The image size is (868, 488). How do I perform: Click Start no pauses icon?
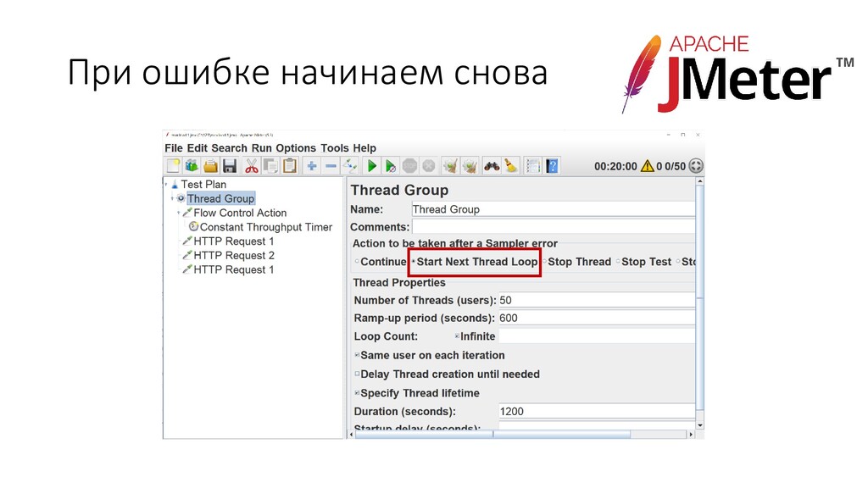(391, 165)
